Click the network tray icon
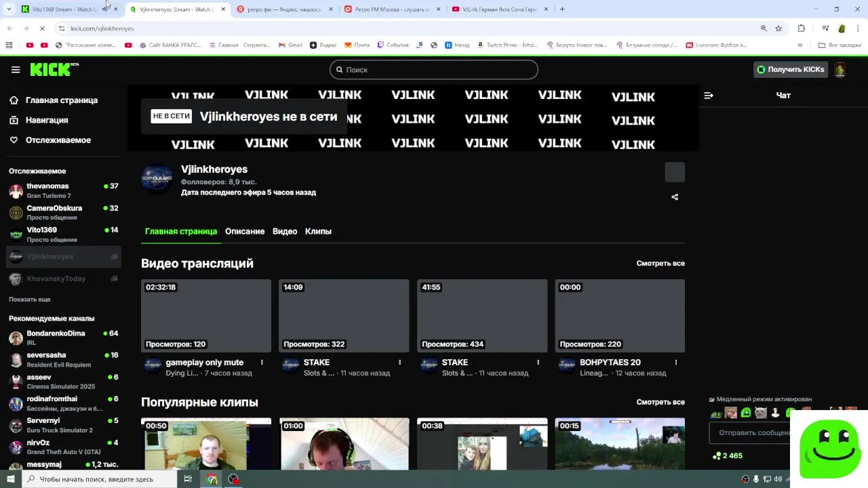This screenshot has width=868, height=488. click(x=768, y=479)
